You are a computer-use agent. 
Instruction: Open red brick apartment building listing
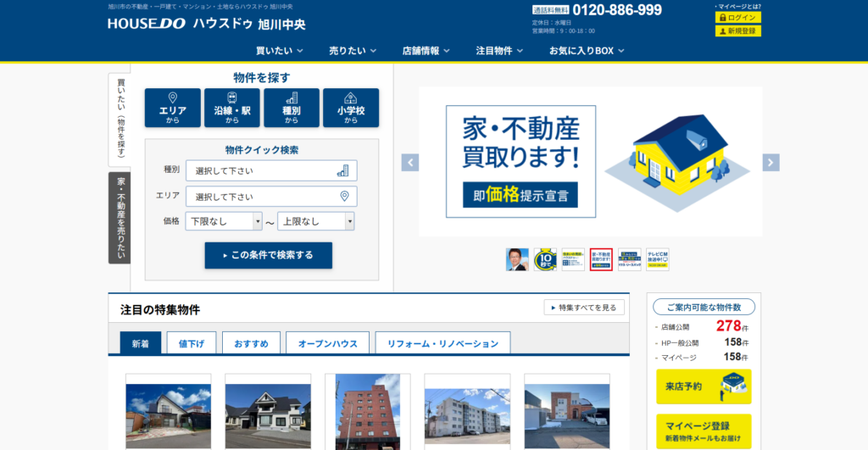(368, 412)
